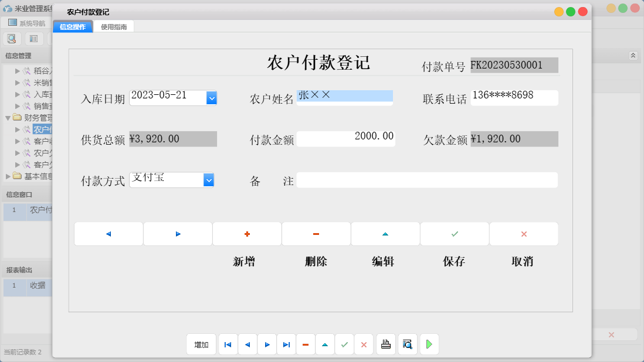Open the 入库日期 date dropdown
Screen dimensions: 644x362
pos(211,98)
